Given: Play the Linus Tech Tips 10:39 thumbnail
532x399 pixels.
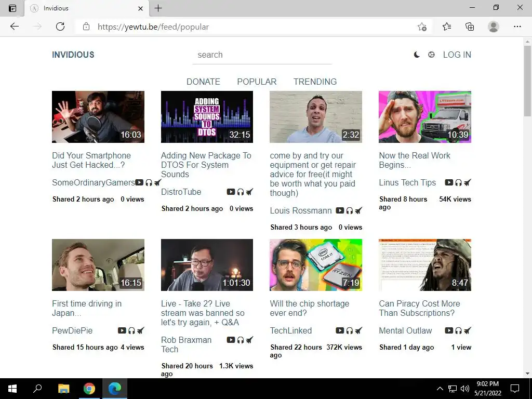Looking at the screenshot, I should pyautogui.click(x=425, y=117).
